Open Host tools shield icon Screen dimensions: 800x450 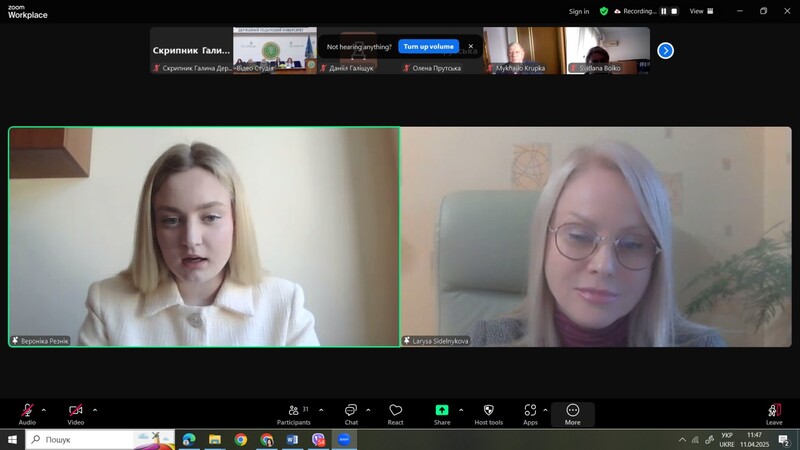[x=488, y=414]
